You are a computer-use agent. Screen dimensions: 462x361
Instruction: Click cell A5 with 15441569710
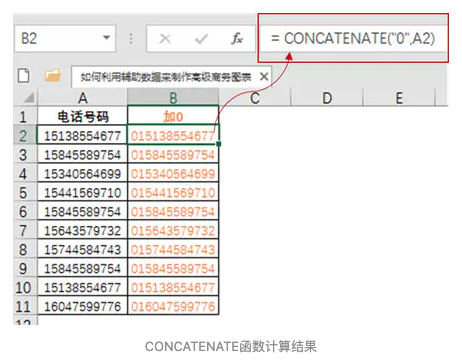(x=83, y=192)
